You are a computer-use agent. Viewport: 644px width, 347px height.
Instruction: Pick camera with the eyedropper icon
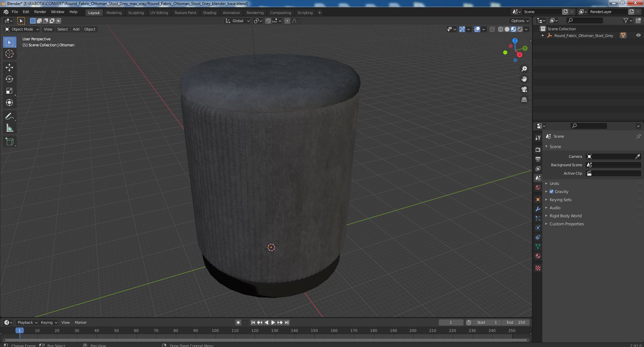(x=638, y=157)
